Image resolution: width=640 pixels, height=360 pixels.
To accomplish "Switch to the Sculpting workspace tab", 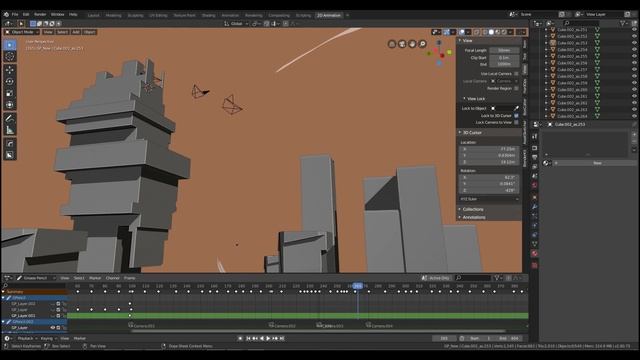I will pyautogui.click(x=136, y=16).
